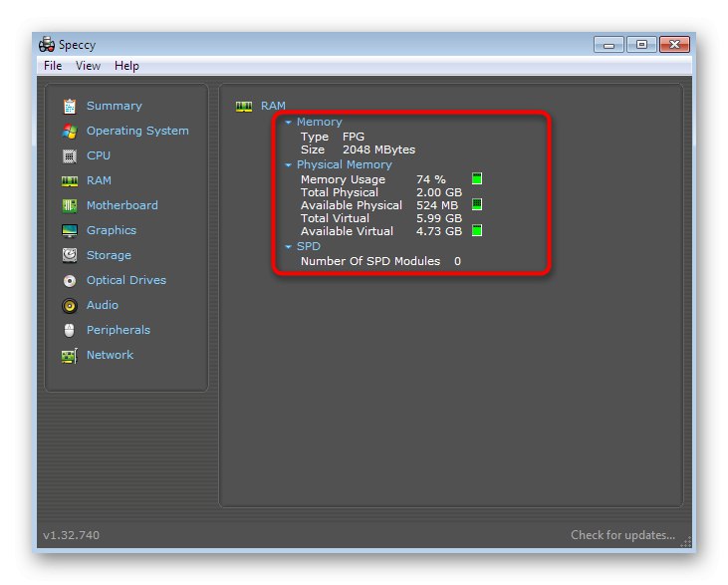Show the Graphics section
This screenshot has height=585, width=728.
coord(112,230)
